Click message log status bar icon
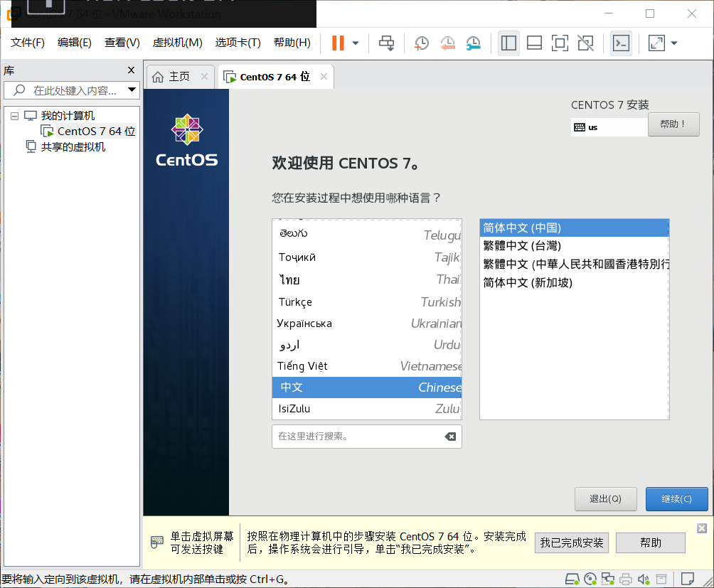 688,579
